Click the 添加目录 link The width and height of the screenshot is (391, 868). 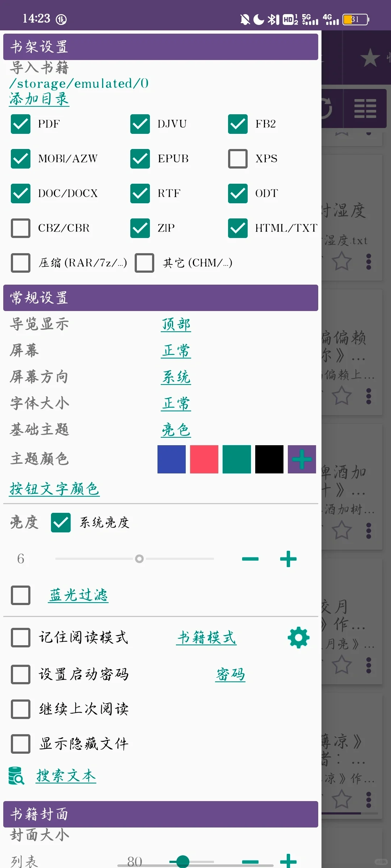pyautogui.click(x=39, y=99)
